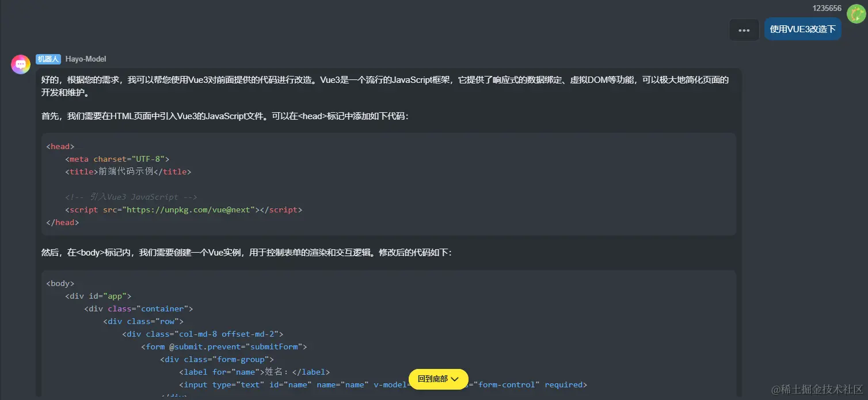Click the opening <body> tag line
Viewport: 868px width, 400px height.
[x=60, y=283]
